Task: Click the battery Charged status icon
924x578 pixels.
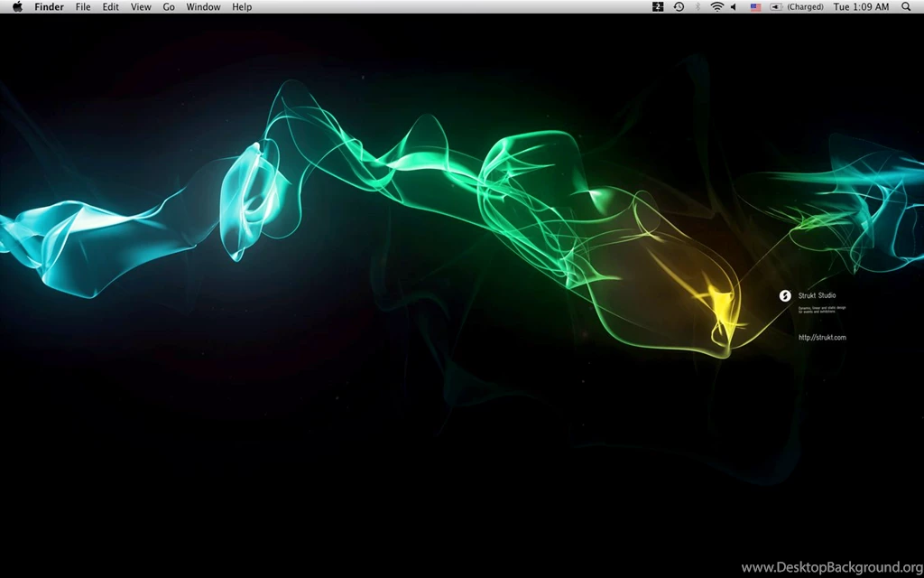Action: pyautogui.click(x=797, y=7)
